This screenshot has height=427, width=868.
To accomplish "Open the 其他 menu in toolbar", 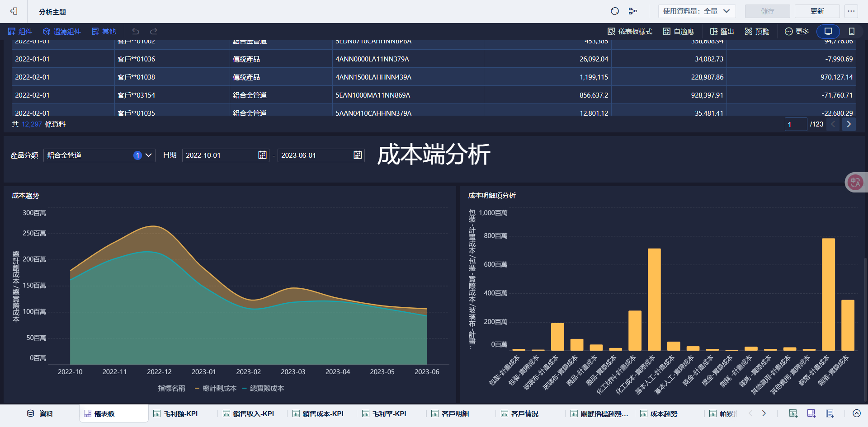I will (x=104, y=31).
